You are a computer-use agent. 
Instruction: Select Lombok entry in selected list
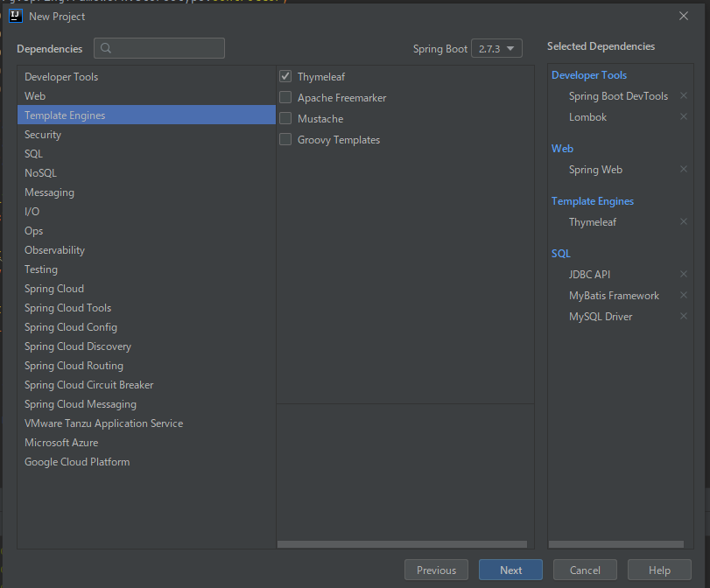[587, 116]
